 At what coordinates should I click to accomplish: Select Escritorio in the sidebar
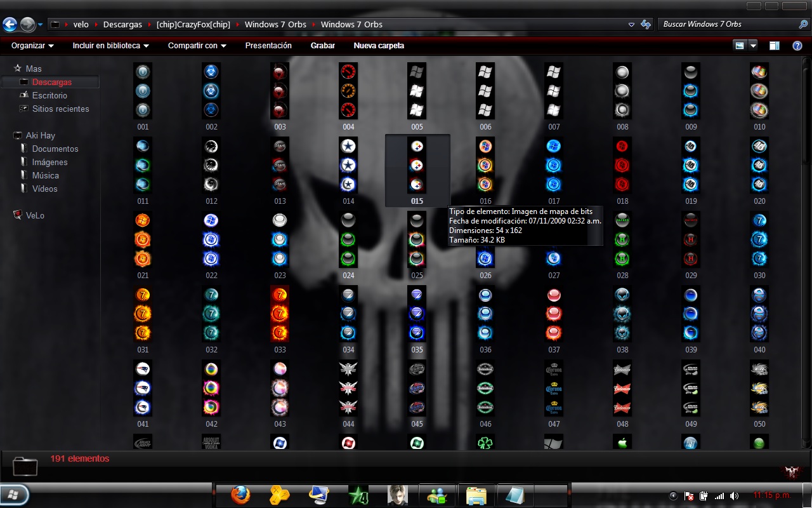coord(49,95)
